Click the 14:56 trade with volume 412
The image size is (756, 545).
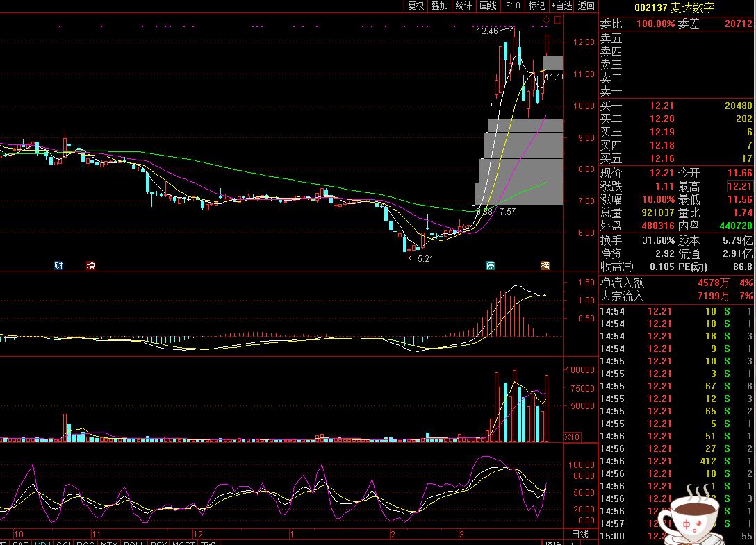tap(676, 461)
